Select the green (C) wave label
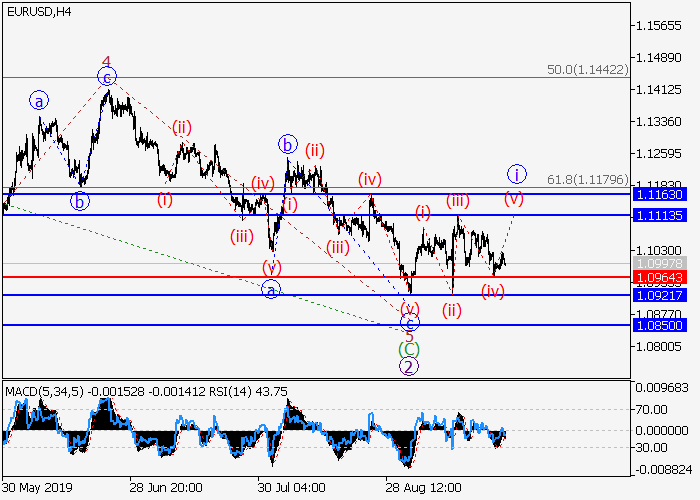Viewport: 700px width, 500px height. coord(408,349)
